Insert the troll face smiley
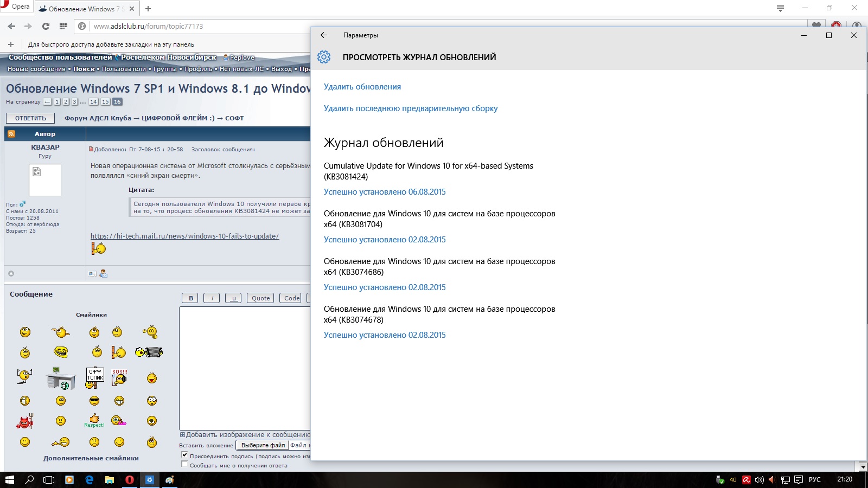 61,352
